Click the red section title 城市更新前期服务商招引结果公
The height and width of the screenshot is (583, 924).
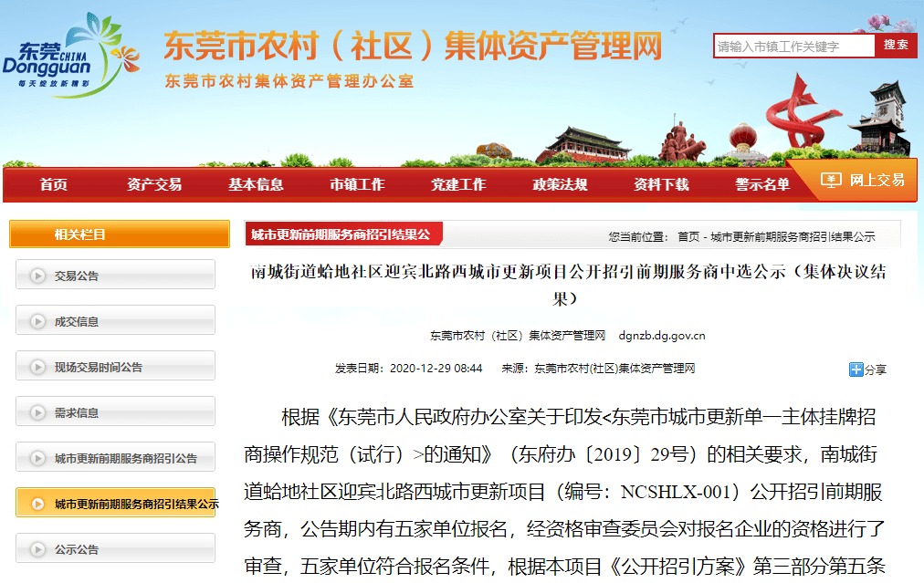click(341, 234)
